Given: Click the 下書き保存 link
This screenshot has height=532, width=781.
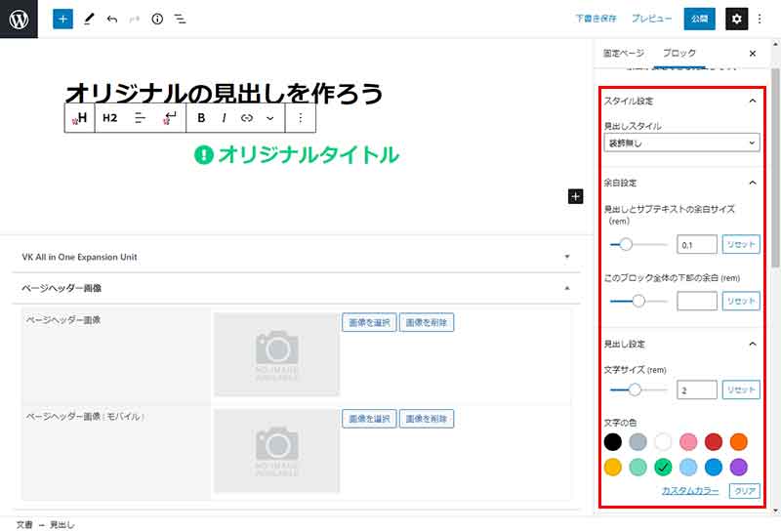Looking at the screenshot, I should point(596,19).
